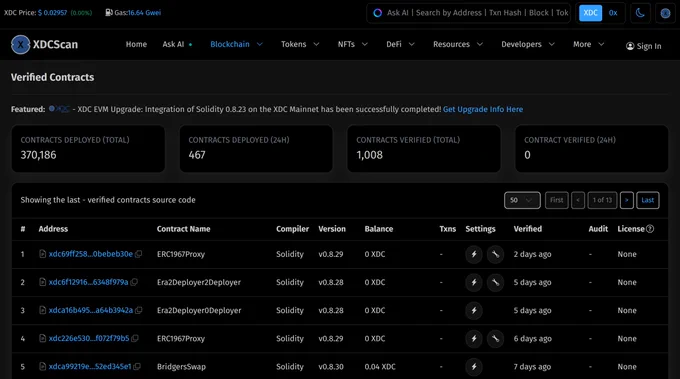
Task: Open the network selector icon at top right
Action: [665, 13]
